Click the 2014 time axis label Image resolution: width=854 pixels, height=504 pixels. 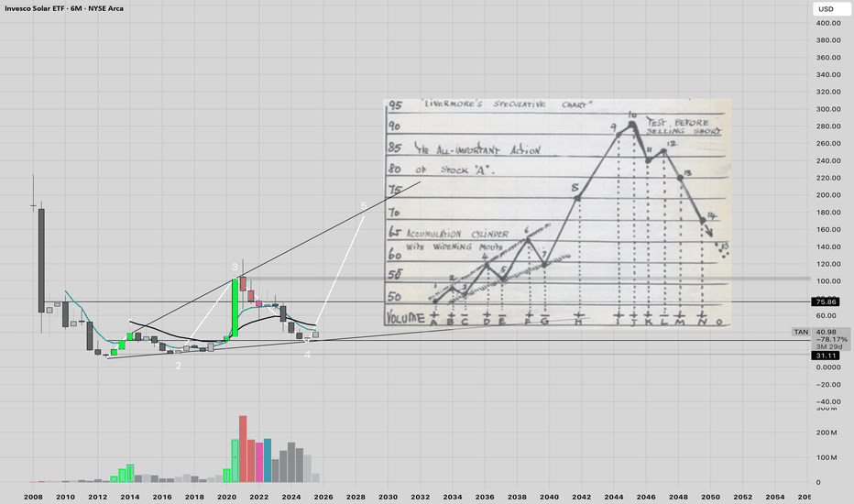point(129,497)
